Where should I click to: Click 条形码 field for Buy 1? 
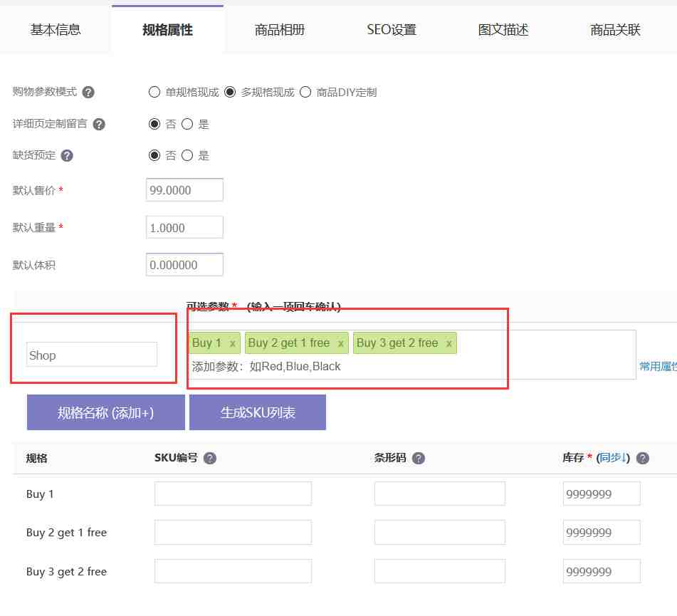[440, 494]
